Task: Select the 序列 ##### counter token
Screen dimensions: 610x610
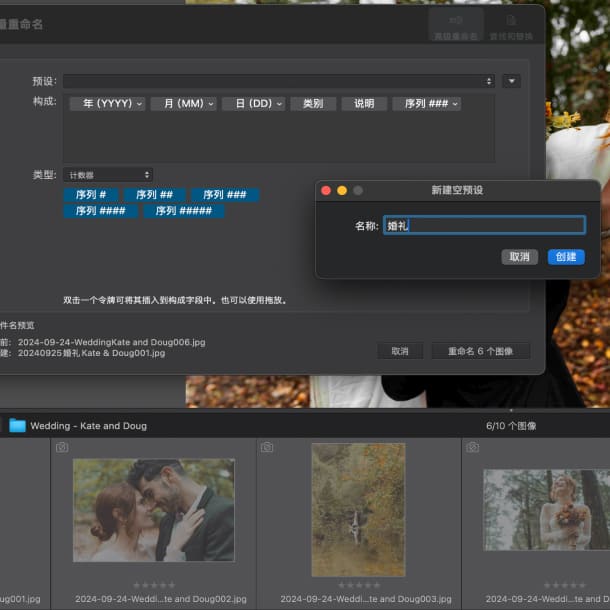Action: (x=184, y=211)
